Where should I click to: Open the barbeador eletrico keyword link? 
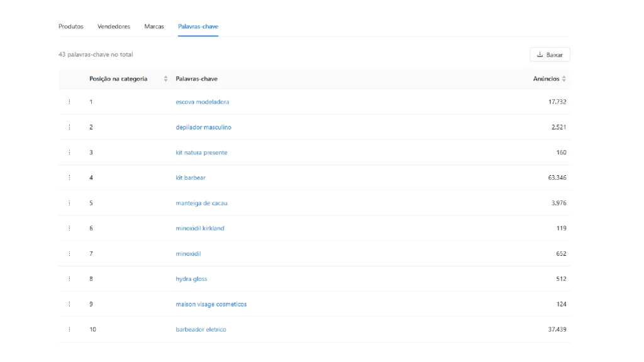tap(201, 329)
